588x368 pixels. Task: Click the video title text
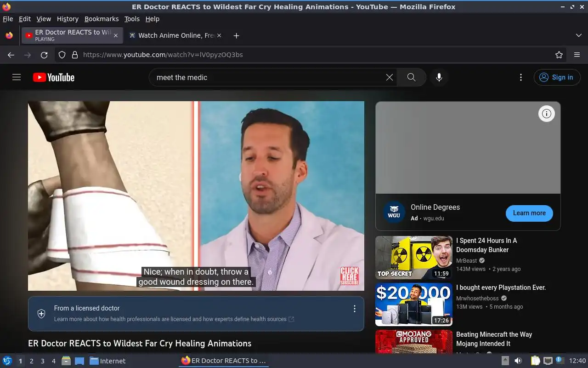(x=140, y=343)
